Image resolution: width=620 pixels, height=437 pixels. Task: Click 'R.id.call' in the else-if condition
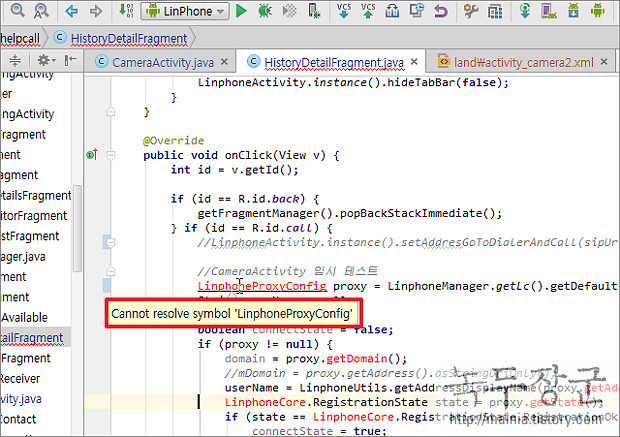pos(282,228)
